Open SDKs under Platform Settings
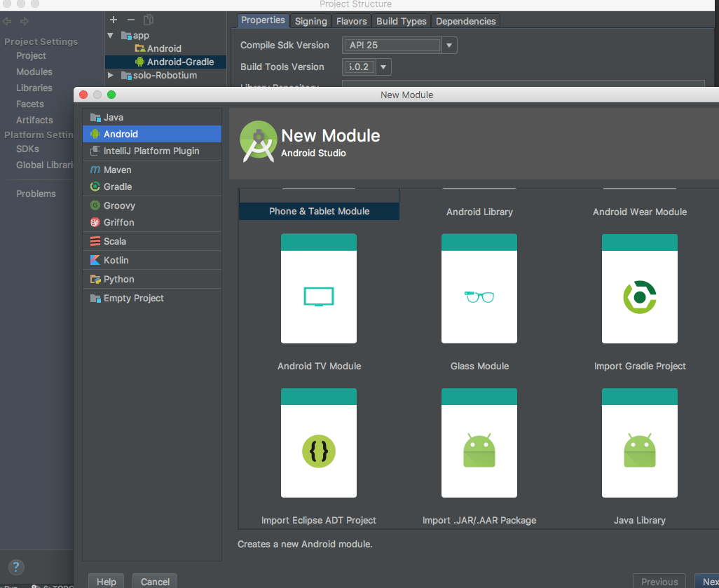The width and height of the screenshot is (719, 588). click(x=27, y=149)
